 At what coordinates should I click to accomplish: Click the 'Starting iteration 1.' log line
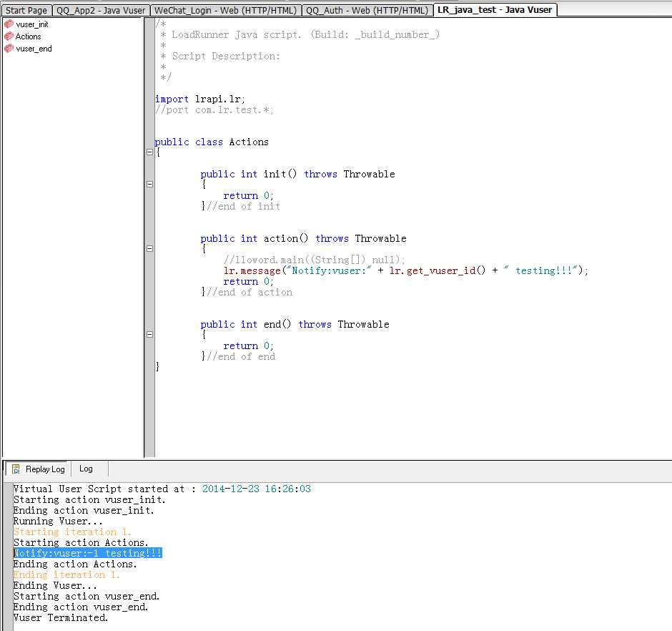(x=72, y=532)
